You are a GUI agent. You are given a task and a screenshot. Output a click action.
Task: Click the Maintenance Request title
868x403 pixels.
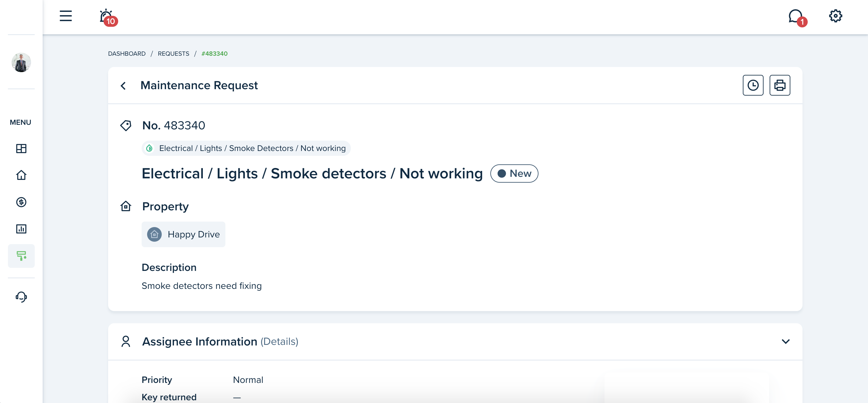click(199, 86)
